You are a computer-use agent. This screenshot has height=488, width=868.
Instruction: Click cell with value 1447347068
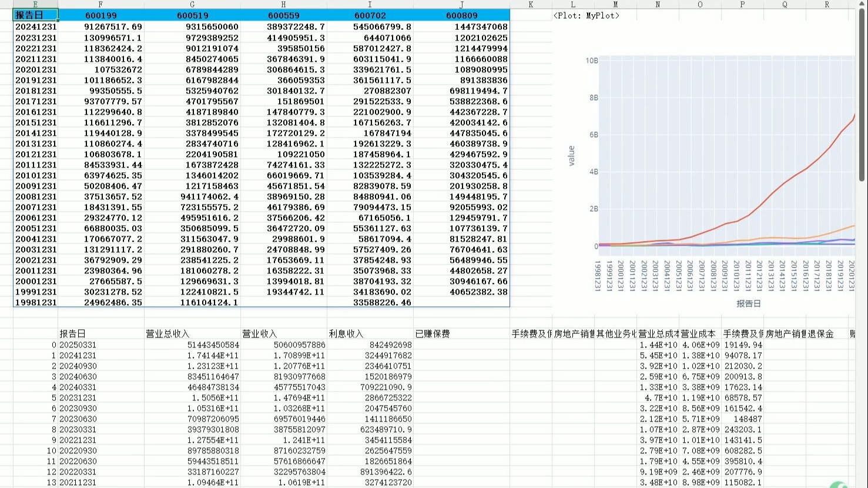[461, 27]
